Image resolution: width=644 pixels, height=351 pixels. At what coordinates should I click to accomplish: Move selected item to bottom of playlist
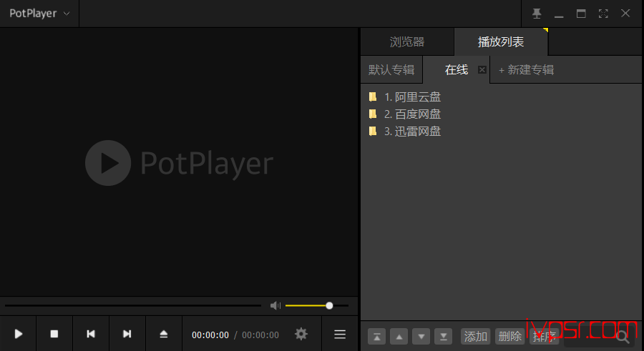[443, 337]
